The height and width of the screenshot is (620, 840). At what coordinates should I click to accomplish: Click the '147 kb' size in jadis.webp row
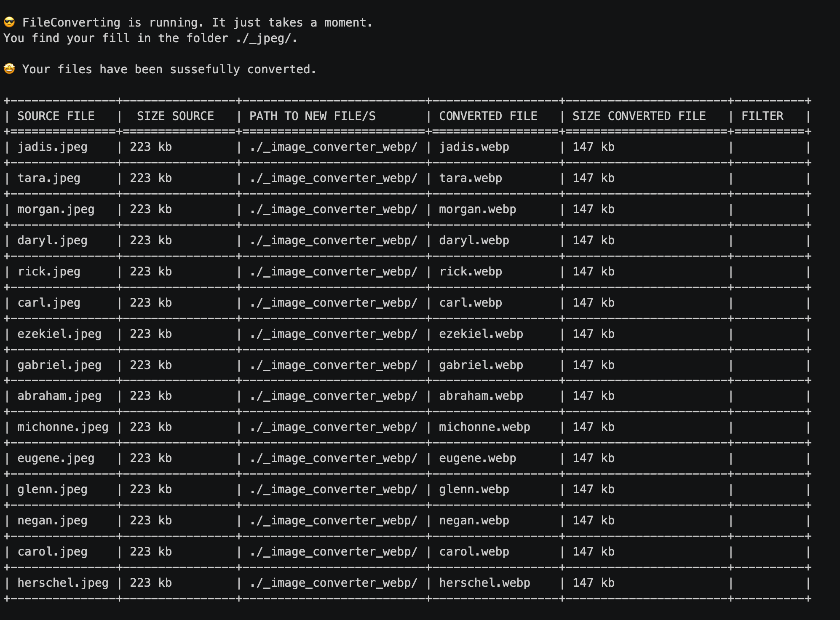click(594, 147)
